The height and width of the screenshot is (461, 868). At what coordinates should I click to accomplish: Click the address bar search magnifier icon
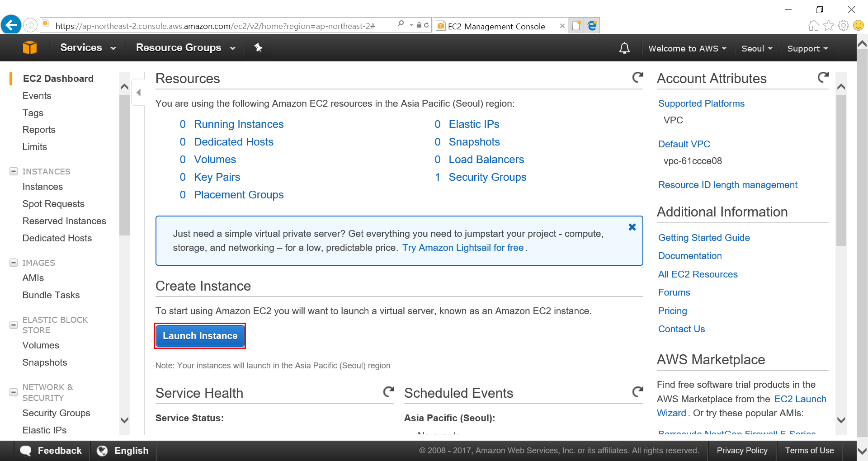(401, 24)
